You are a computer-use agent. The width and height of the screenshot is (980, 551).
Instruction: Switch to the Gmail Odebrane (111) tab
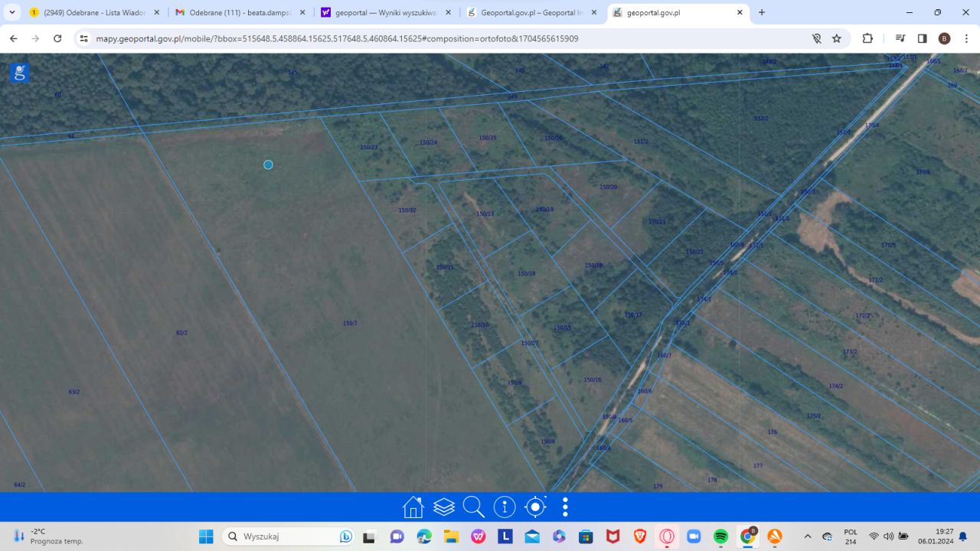[240, 12]
